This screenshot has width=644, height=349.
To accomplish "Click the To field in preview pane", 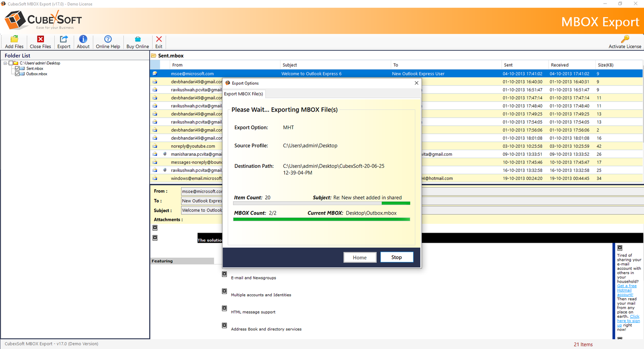I will tap(202, 201).
